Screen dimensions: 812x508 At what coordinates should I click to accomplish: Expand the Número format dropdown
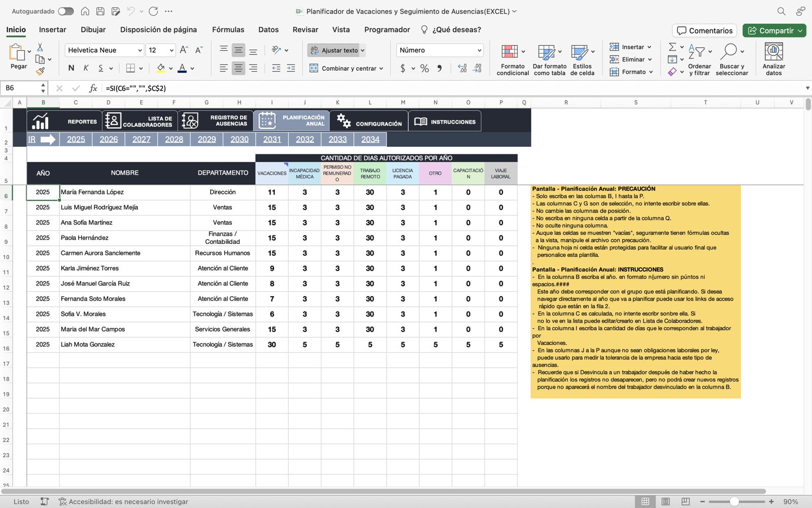coord(479,50)
